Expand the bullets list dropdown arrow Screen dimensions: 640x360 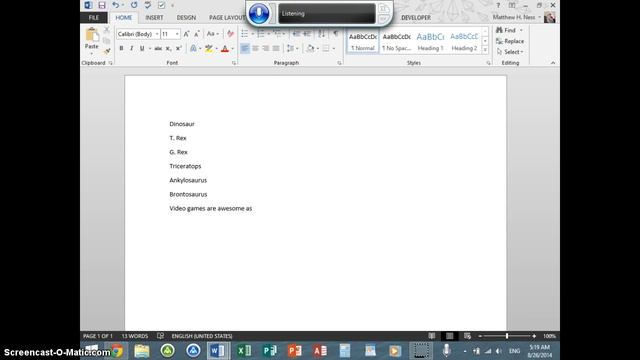(x=252, y=34)
